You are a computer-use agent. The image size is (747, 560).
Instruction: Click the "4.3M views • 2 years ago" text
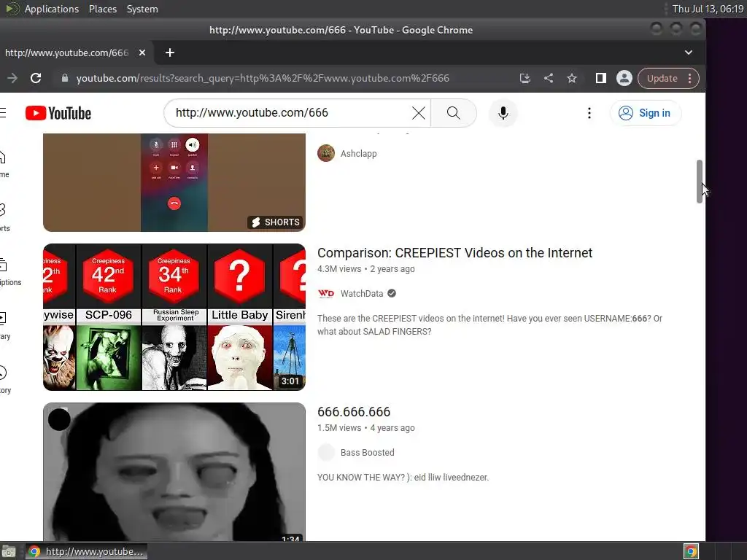tap(366, 269)
